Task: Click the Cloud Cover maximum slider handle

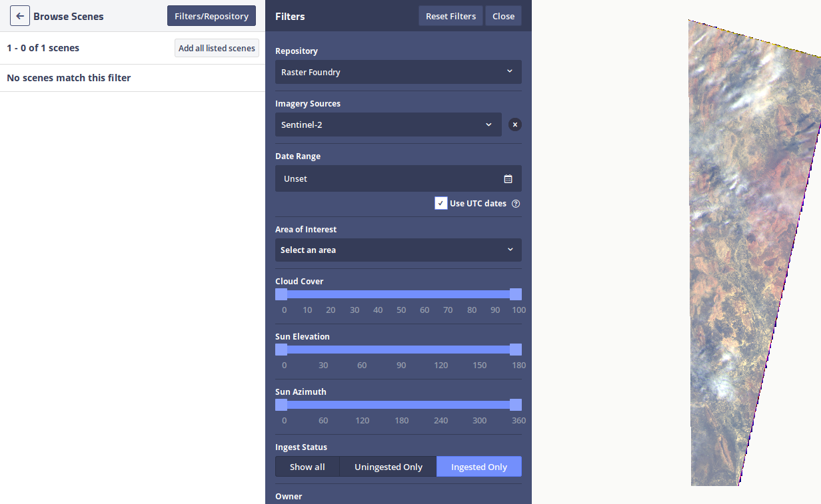Action: [x=515, y=294]
